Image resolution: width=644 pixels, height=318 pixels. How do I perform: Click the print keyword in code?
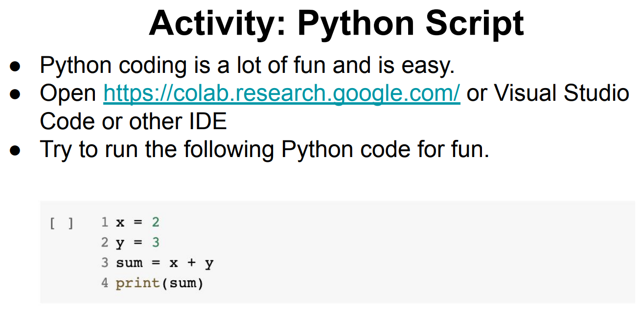(138, 283)
